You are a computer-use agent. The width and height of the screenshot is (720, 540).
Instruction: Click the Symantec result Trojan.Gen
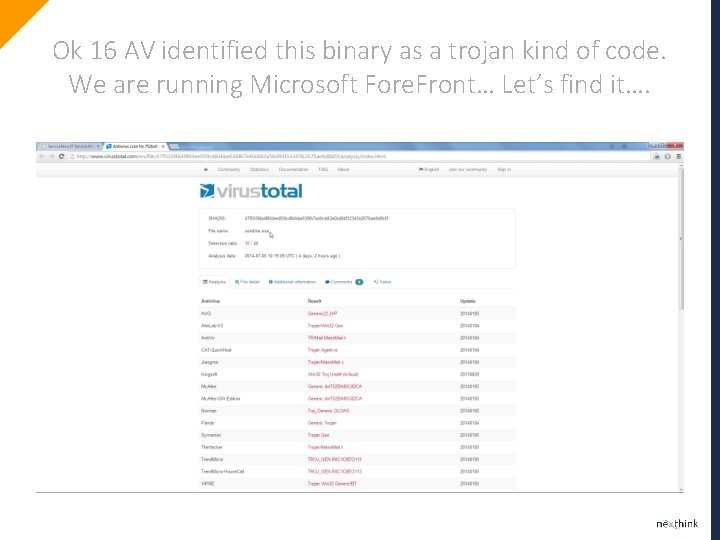[x=319, y=435]
